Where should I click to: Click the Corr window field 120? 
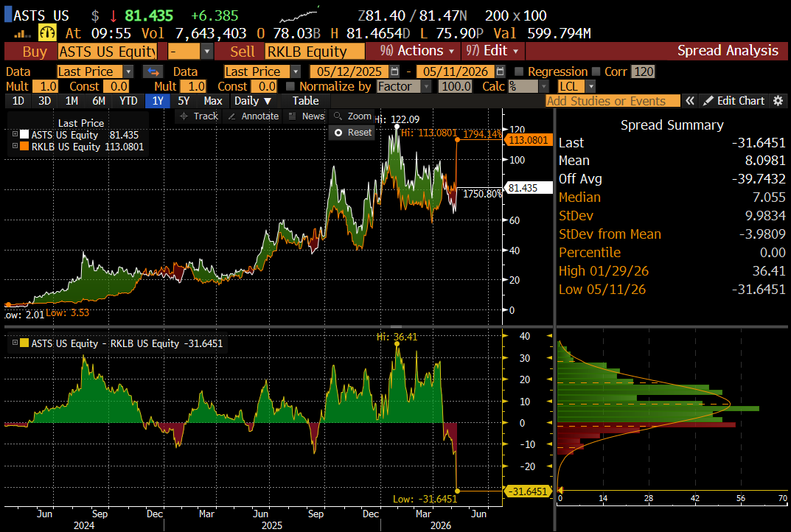(643, 71)
